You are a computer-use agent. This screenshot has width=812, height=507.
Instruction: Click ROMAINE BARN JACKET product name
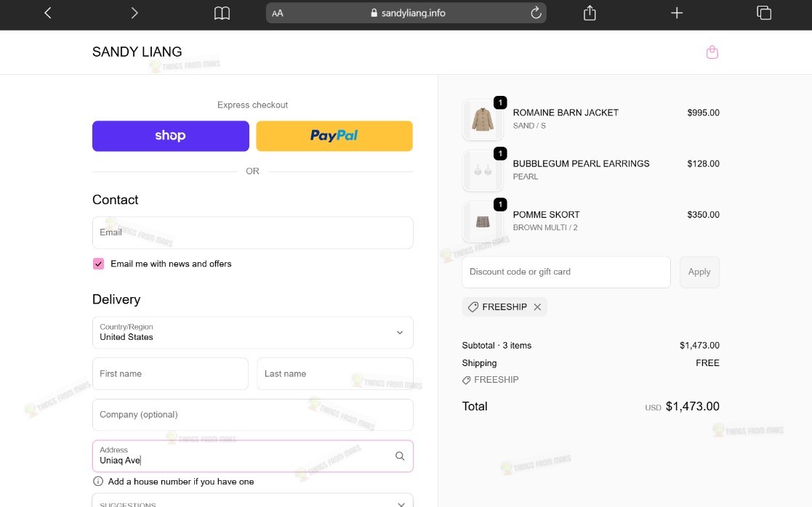tap(566, 113)
